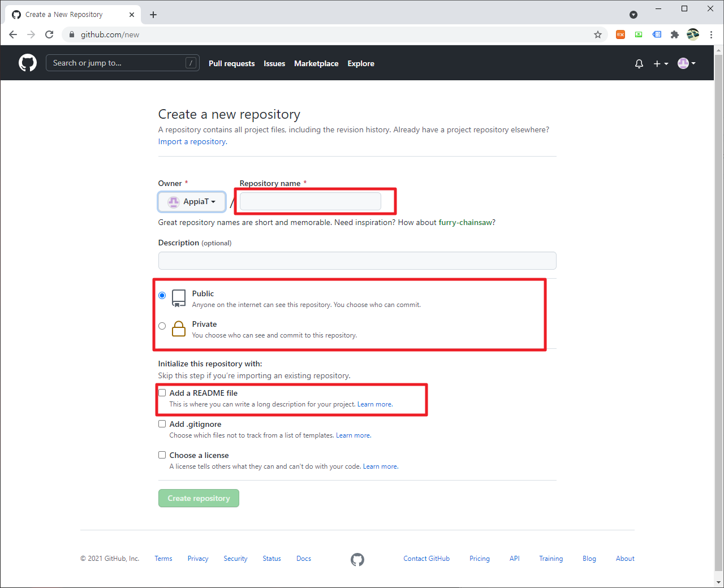Viewport: 724px width, 588px height.
Task: Open Training in footer
Action: point(551,559)
